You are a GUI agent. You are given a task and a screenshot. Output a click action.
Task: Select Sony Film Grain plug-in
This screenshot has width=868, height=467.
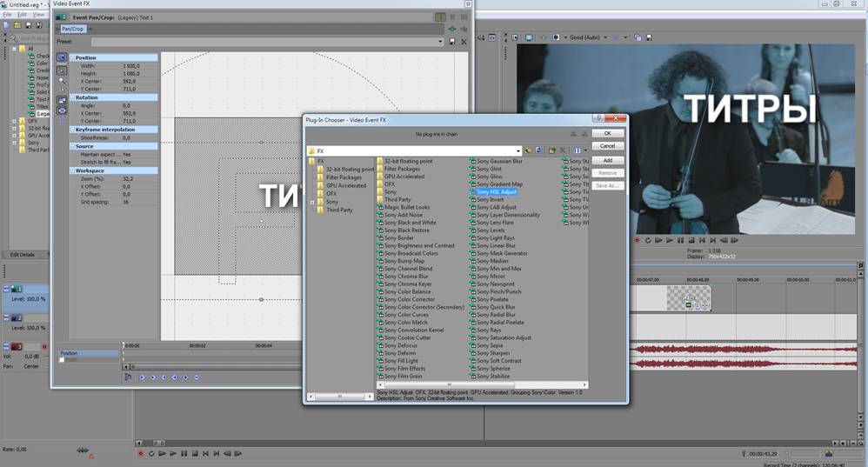coord(403,377)
